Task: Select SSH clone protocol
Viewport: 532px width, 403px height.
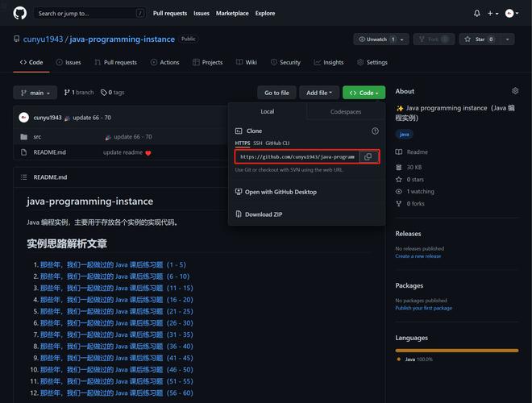Action: (x=258, y=143)
